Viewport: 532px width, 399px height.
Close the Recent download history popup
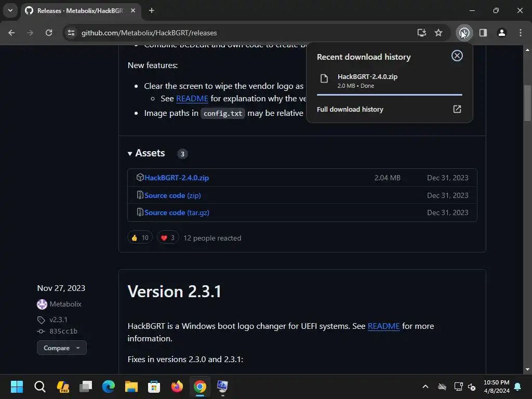click(x=457, y=56)
